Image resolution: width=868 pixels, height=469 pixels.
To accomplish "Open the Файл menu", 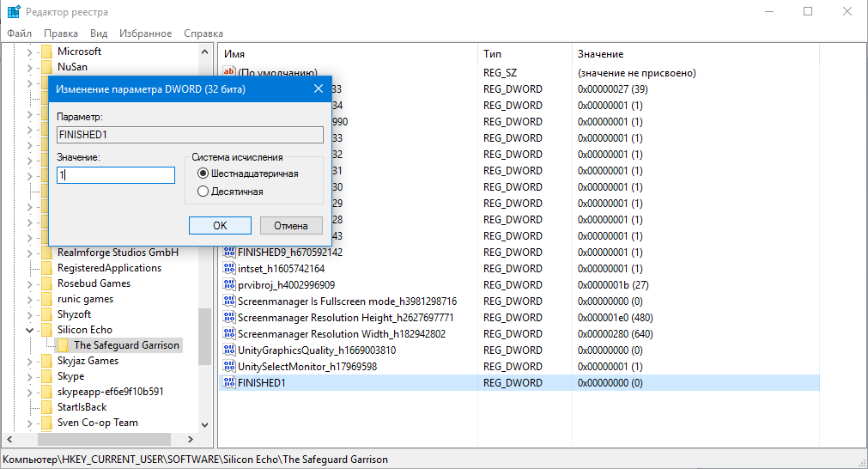I will 20,33.
